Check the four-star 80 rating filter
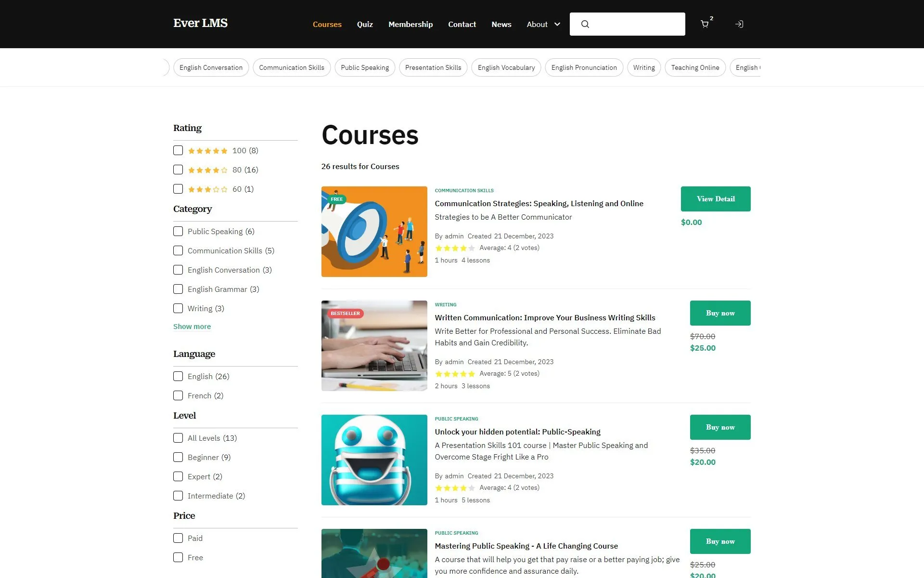Screen dimensions: 924x578 tap(178, 170)
